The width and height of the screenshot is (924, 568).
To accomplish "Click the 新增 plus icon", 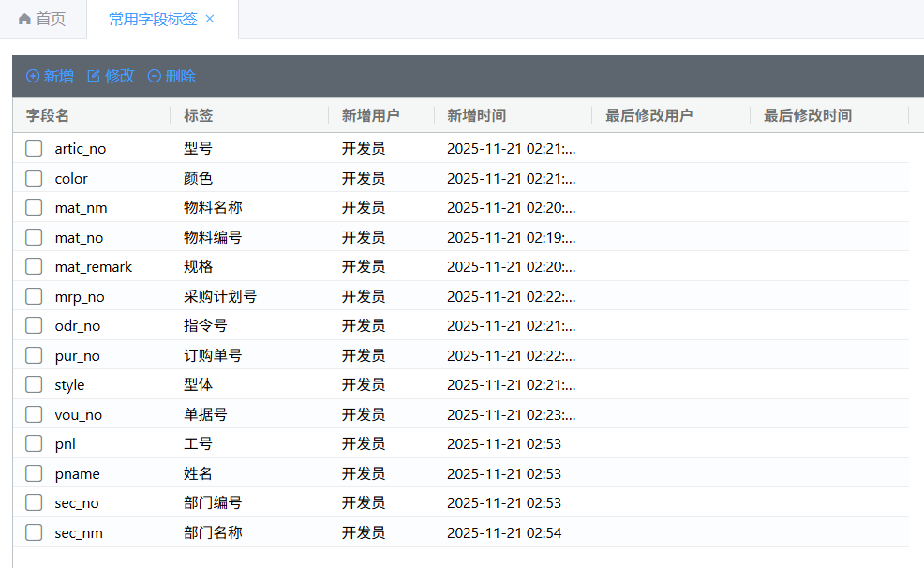I will [33, 77].
